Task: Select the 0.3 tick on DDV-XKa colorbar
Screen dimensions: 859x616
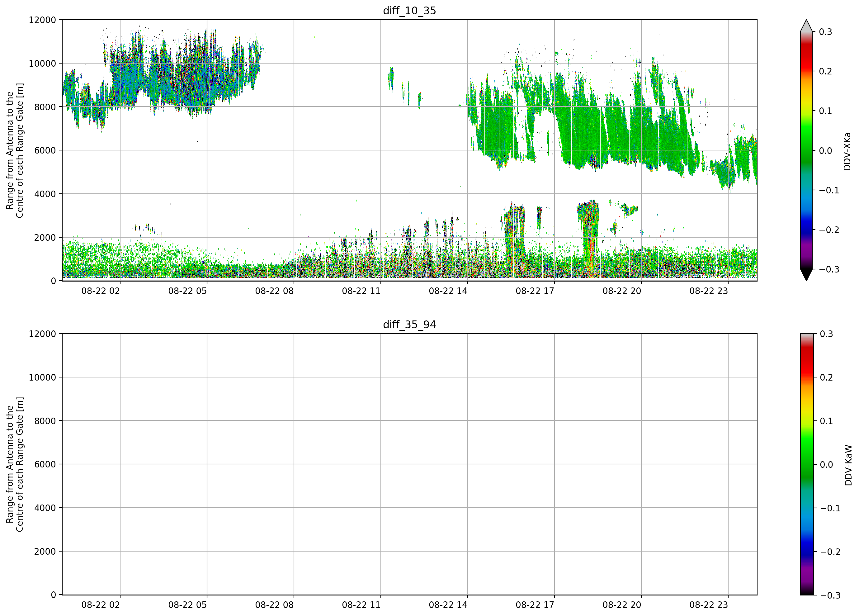Action: coord(826,32)
